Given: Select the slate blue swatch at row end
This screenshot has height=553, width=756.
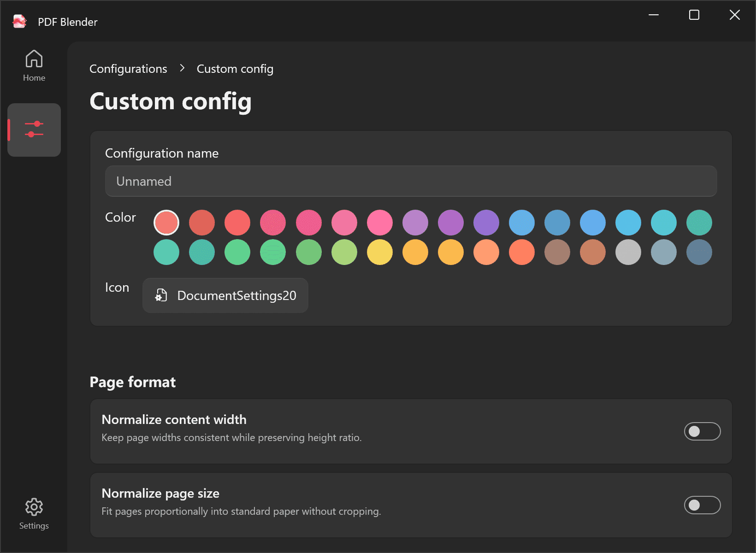Looking at the screenshot, I should click(x=699, y=252).
